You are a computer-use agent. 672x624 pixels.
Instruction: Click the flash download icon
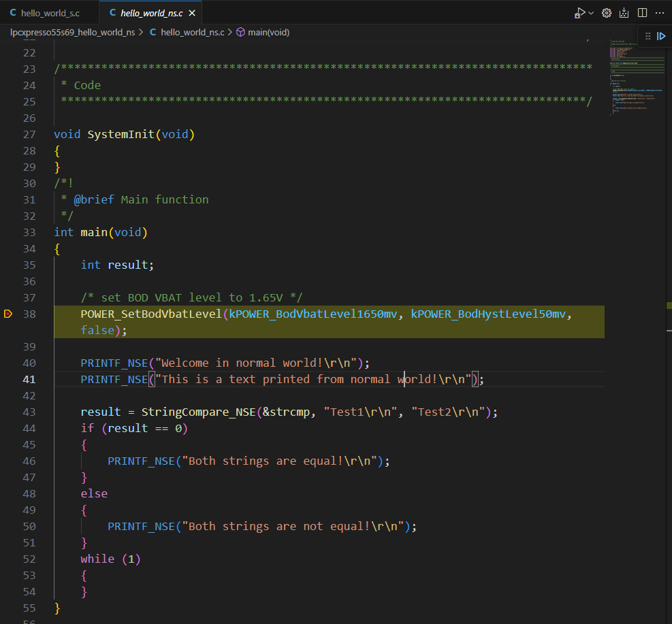tap(624, 13)
